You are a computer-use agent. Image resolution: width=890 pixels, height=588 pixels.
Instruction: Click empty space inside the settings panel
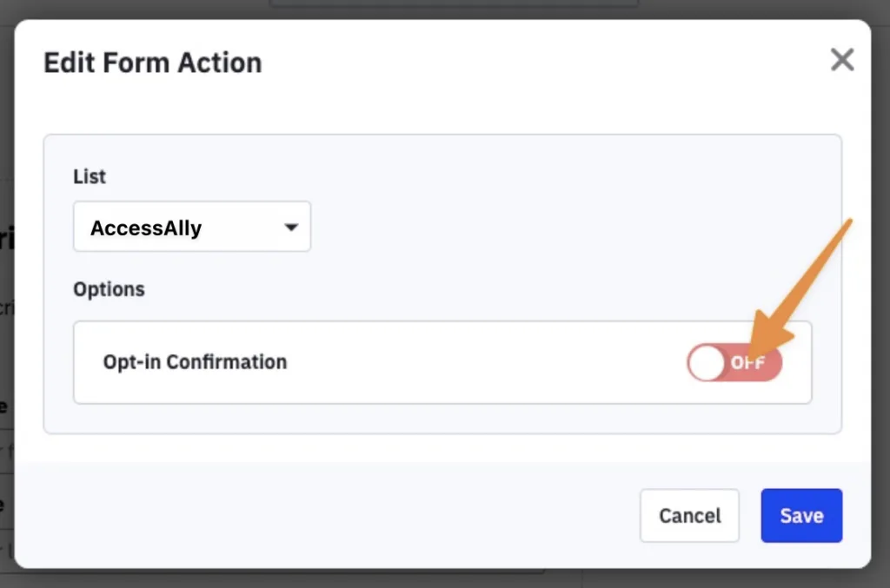click(565, 226)
